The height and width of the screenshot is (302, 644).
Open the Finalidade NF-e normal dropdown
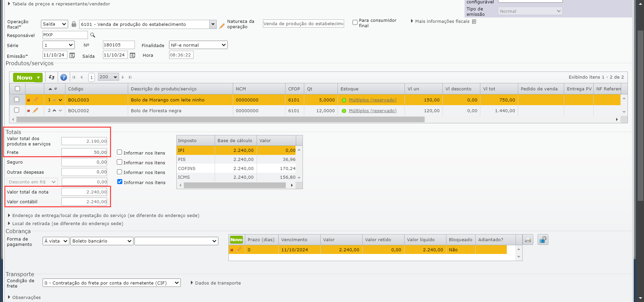point(198,45)
